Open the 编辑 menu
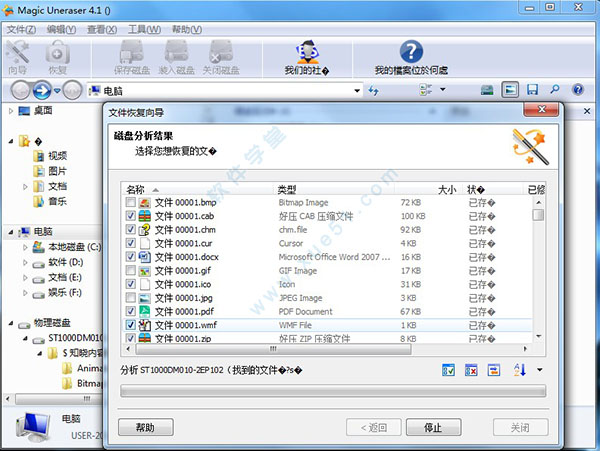The width and height of the screenshot is (600, 451). coord(61,29)
